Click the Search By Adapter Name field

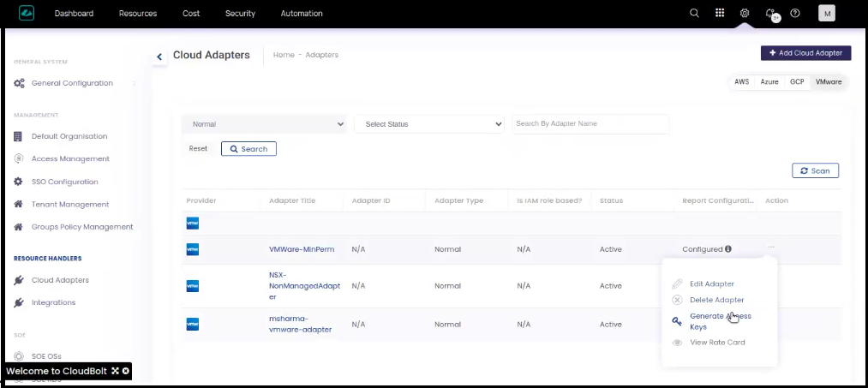[x=590, y=124]
